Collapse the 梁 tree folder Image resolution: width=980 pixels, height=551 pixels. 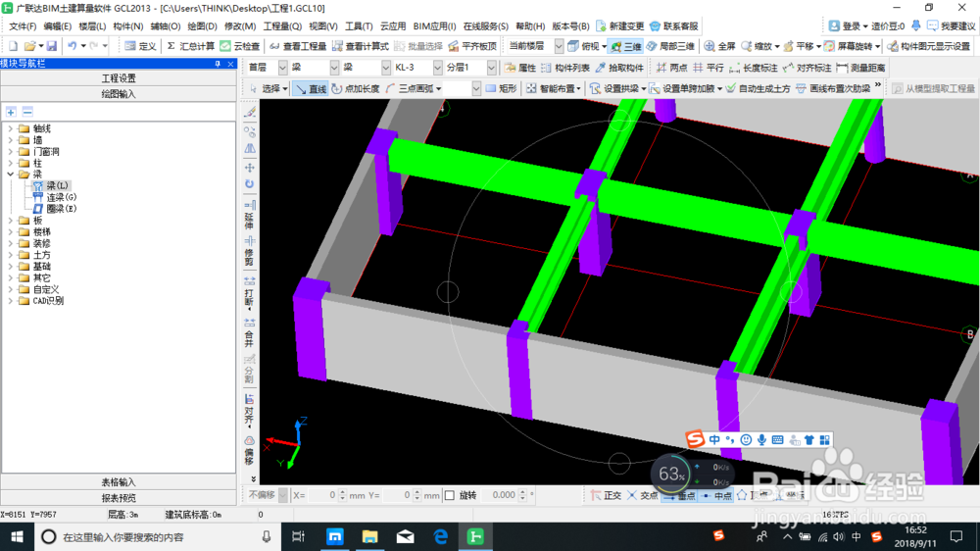coord(10,175)
